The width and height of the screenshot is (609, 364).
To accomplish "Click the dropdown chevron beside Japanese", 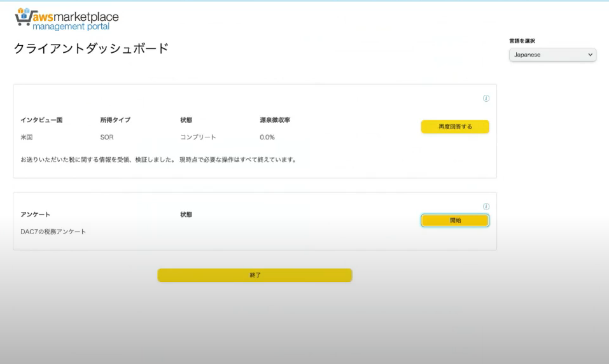I will click(590, 55).
